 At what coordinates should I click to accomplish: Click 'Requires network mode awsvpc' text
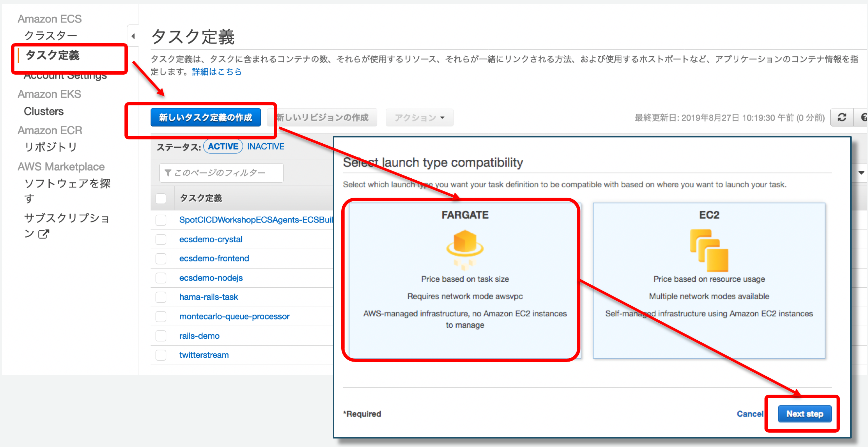pos(465,296)
